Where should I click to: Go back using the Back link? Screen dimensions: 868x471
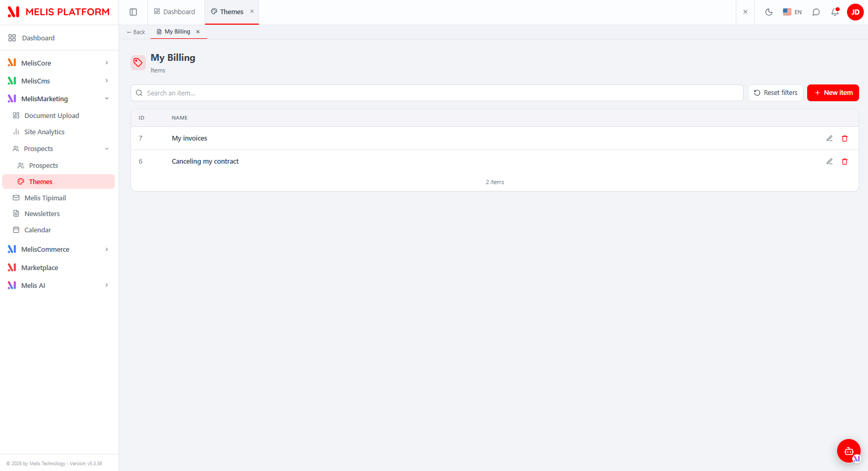click(136, 32)
